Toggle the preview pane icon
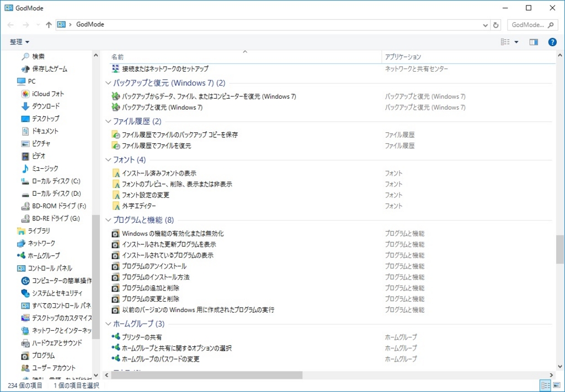Image resolution: width=565 pixels, height=392 pixels. [x=534, y=42]
